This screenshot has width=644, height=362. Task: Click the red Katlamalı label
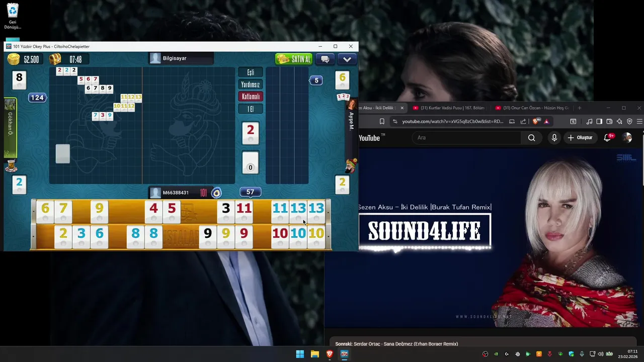(251, 97)
